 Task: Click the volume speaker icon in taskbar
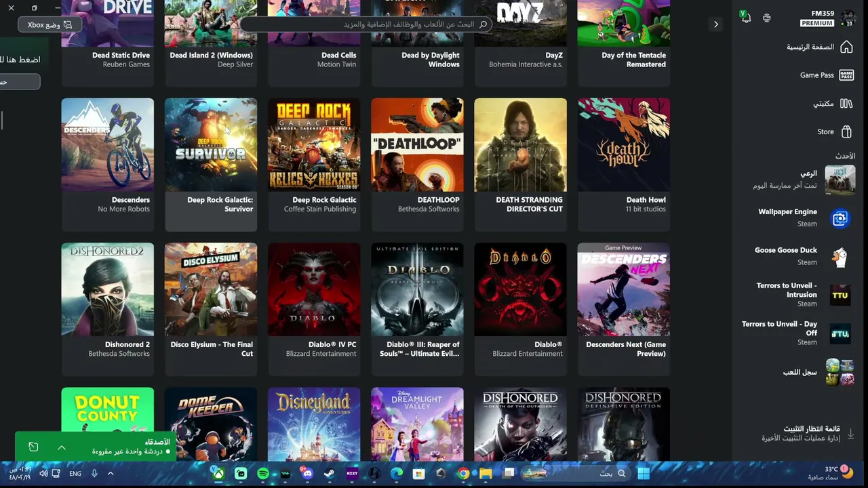pyautogui.click(x=43, y=474)
